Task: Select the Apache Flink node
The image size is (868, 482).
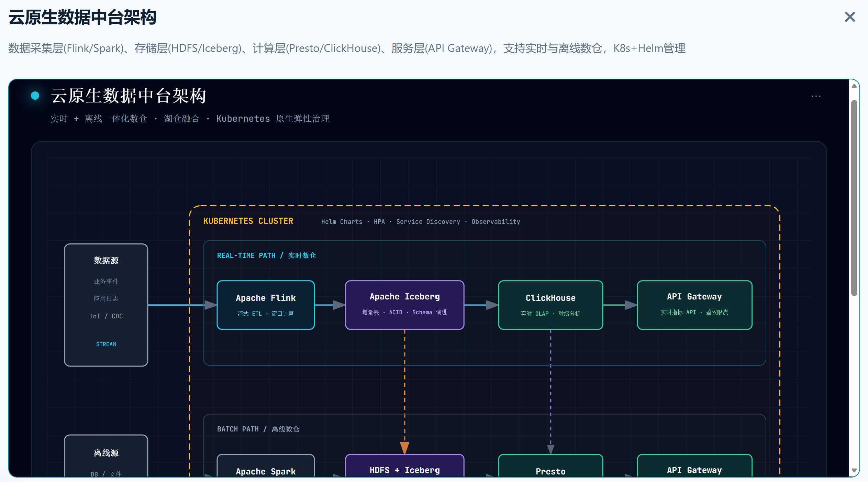Action: pyautogui.click(x=266, y=305)
